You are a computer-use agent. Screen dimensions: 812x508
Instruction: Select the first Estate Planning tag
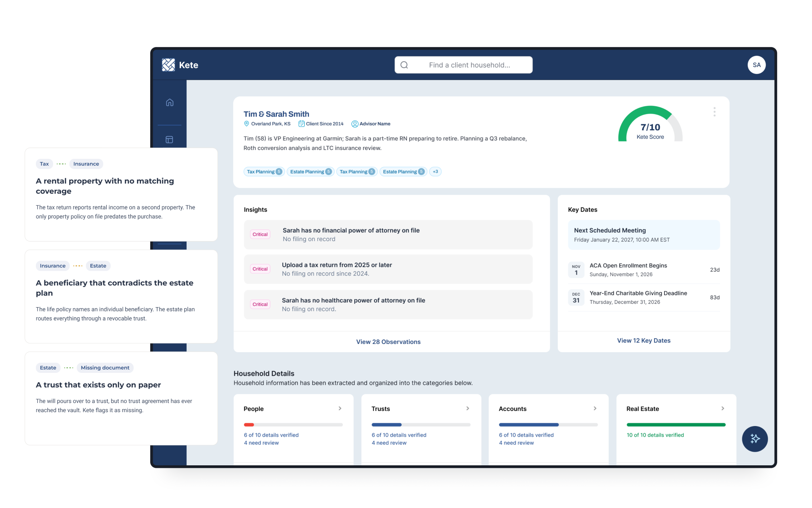[310, 171]
